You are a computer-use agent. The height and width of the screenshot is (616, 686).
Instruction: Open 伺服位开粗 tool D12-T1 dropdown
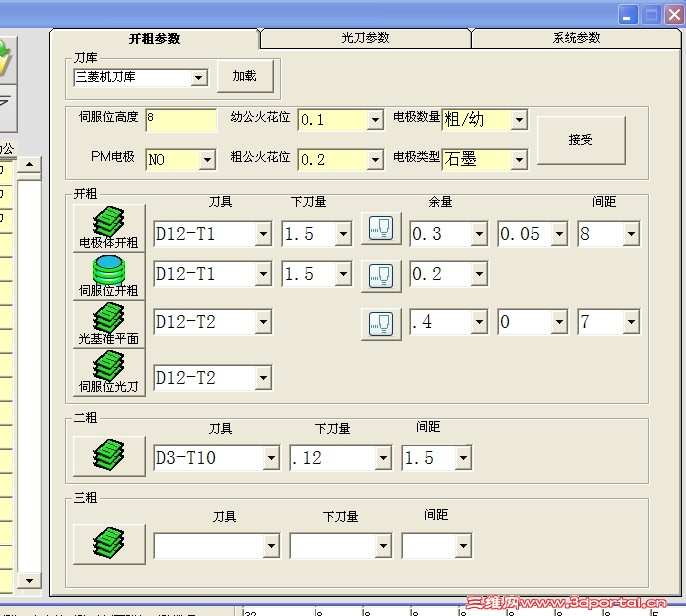pyautogui.click(x=263, y=274)
